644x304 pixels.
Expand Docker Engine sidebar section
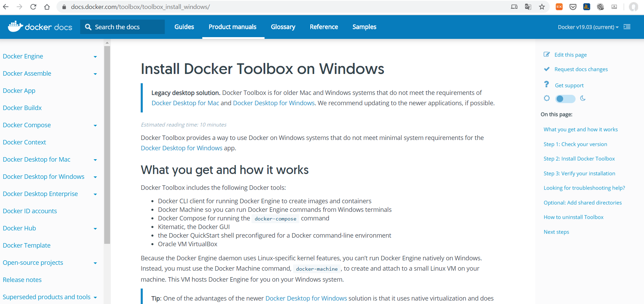(x=95, y=57)
